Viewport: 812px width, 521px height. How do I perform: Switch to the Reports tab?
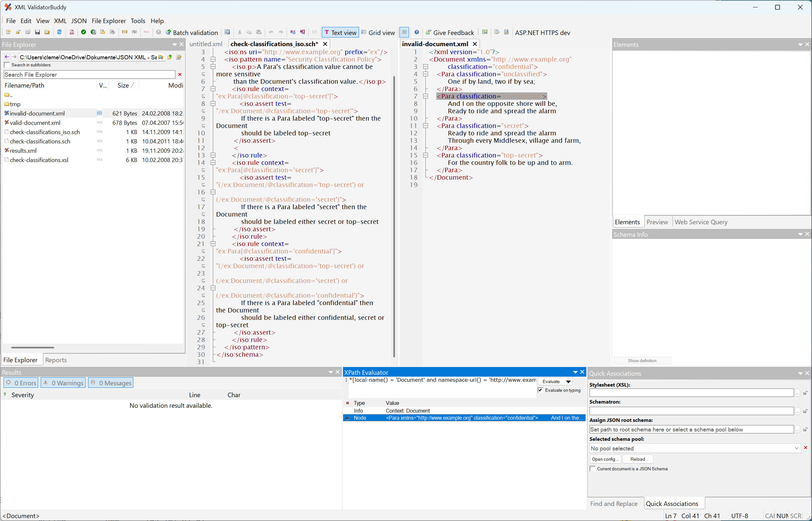pos(56,360)
